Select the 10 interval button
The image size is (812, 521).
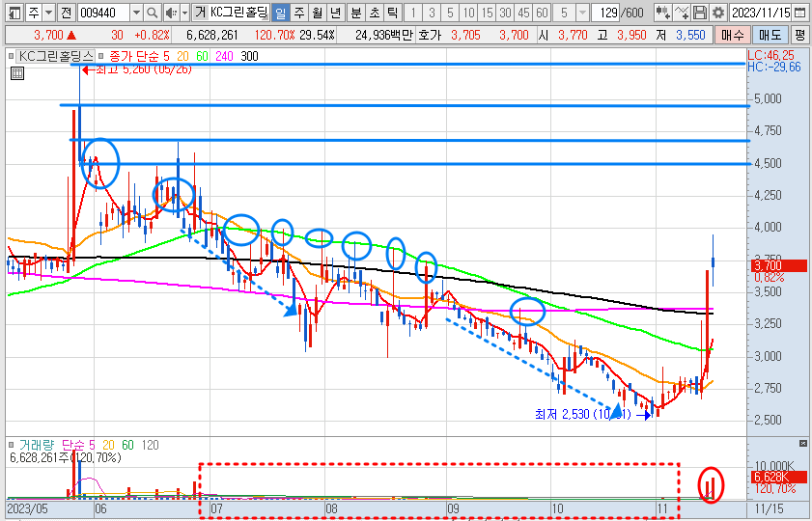click(468, 13)
